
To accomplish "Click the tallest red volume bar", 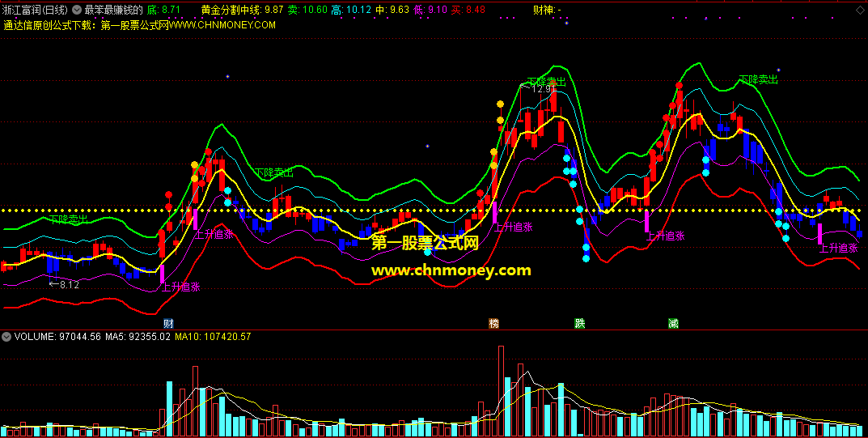I will (502, 392).
